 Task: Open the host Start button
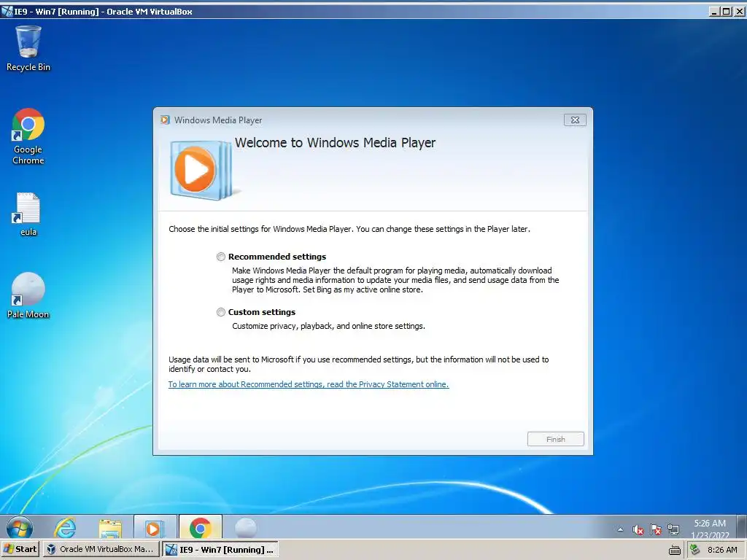tap(20, 549)
